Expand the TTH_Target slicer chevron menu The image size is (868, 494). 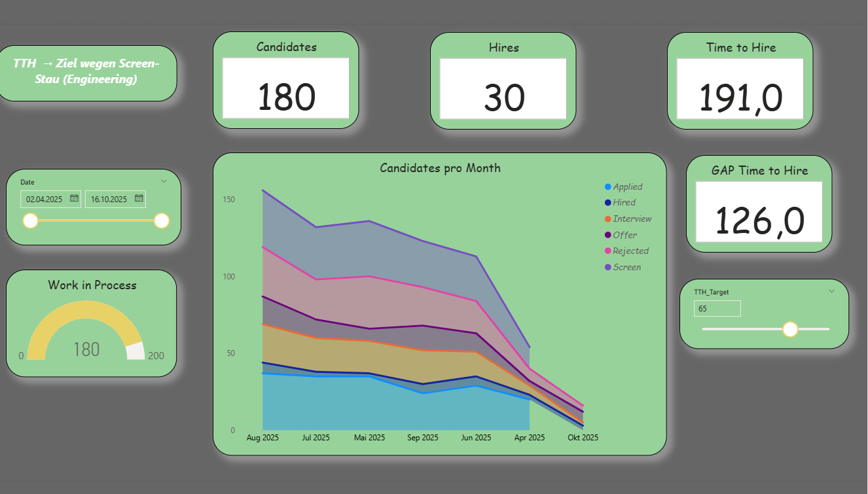[831, 291]
